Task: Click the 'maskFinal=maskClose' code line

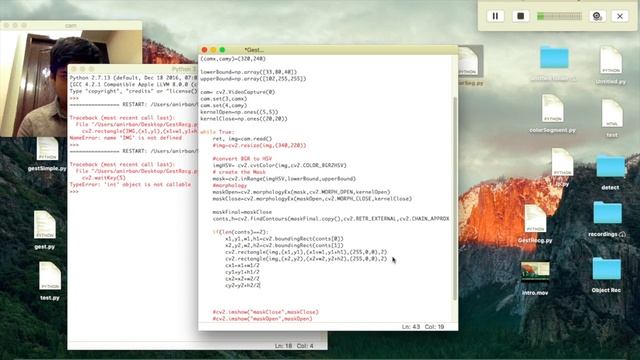Action: click(x=242, y=212)
